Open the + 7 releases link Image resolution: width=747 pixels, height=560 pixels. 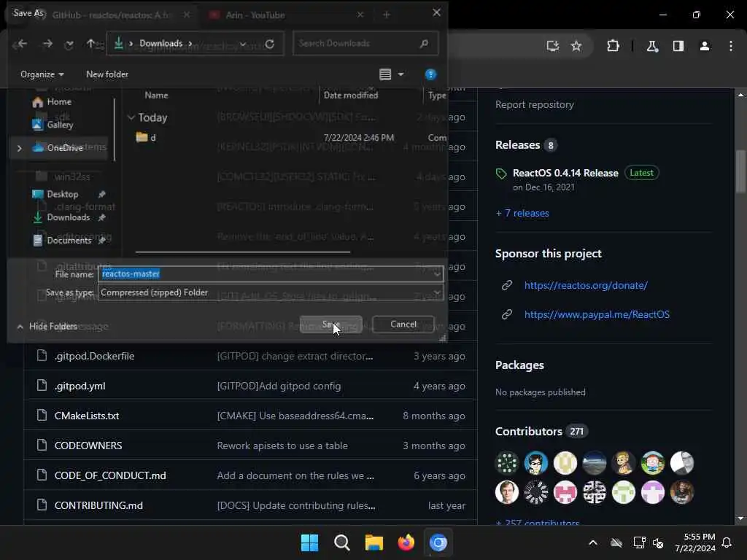[x=522, y=214]
